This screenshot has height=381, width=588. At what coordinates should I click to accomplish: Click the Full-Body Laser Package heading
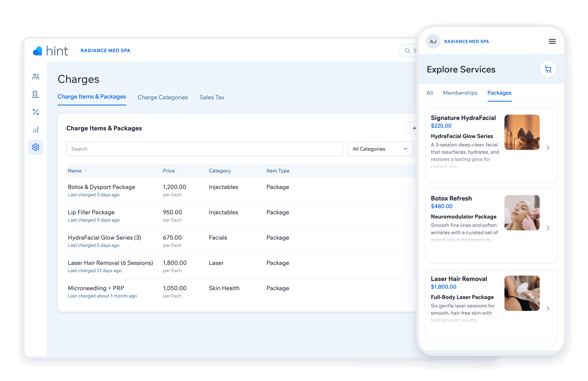coord(462,297)
